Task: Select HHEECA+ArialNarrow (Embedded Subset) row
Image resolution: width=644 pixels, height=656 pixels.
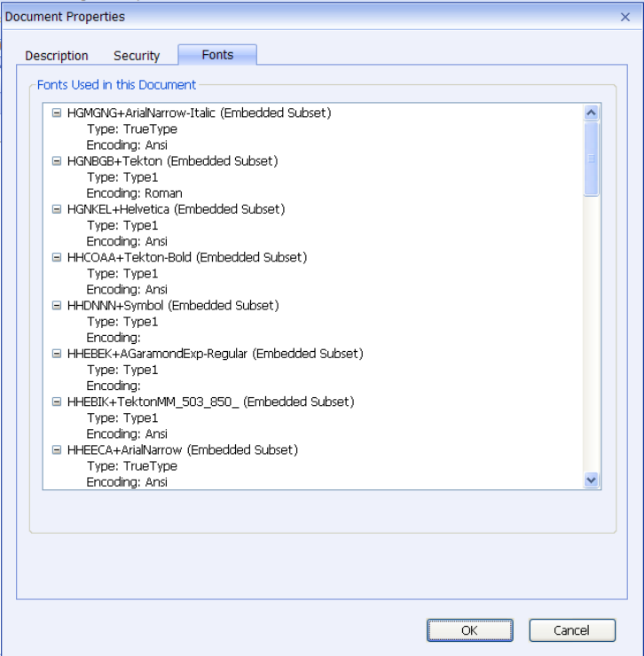Action: pyautogui.click(x=183, y=449)
